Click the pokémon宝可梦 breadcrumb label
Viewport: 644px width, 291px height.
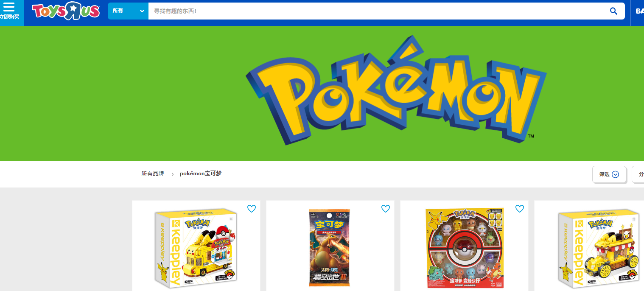point(201,174)
